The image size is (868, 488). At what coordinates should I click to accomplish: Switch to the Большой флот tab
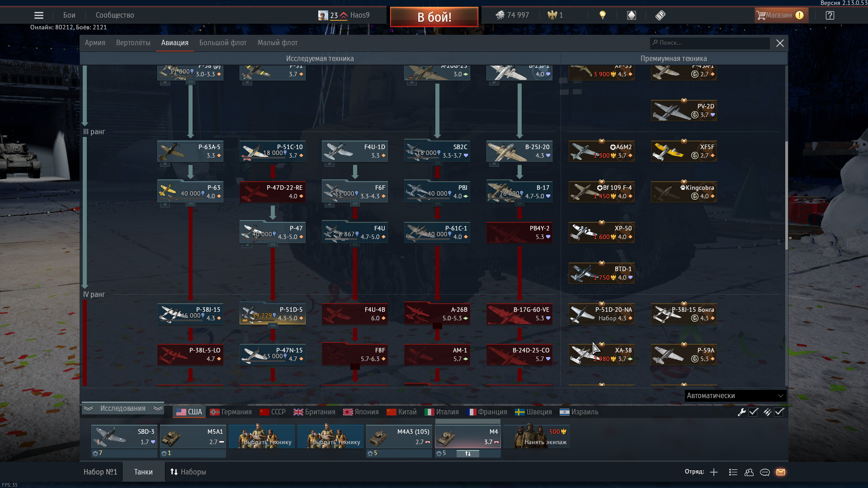[x=223, y=43]
